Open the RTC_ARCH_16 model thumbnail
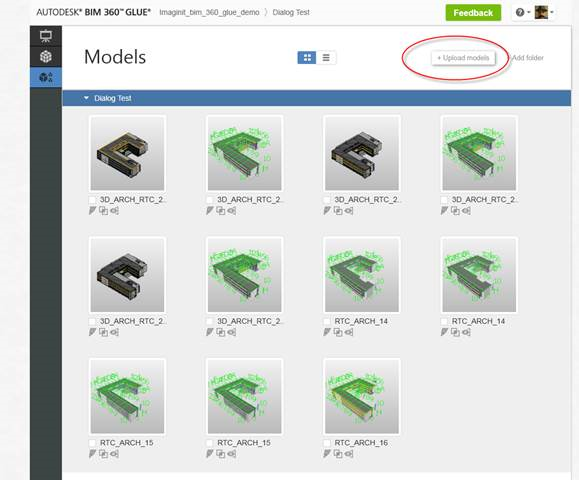This screenshot has height=480, width=579. click(362, 396)
